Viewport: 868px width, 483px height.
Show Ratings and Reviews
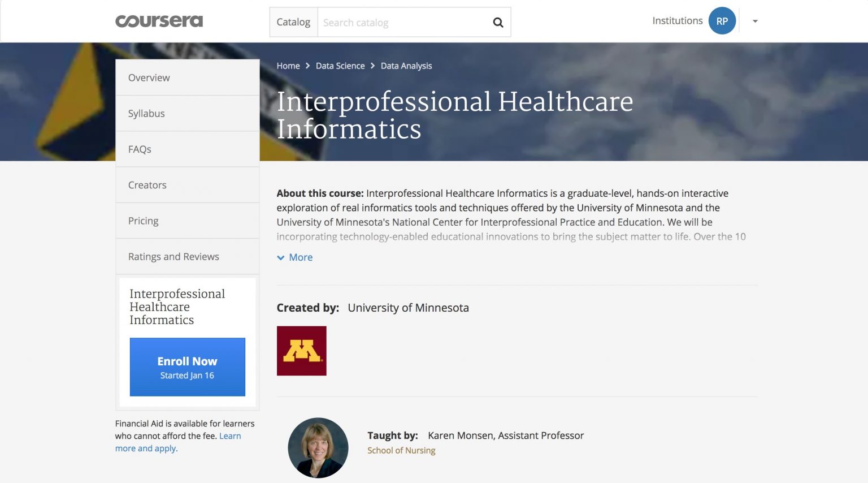173,256
